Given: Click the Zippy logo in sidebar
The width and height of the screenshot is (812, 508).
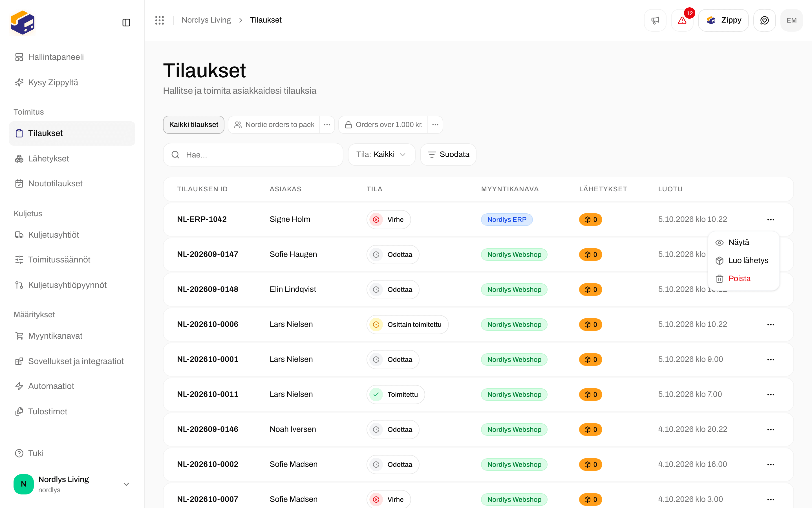Looking at the screenshot, I should coord(23,23).
